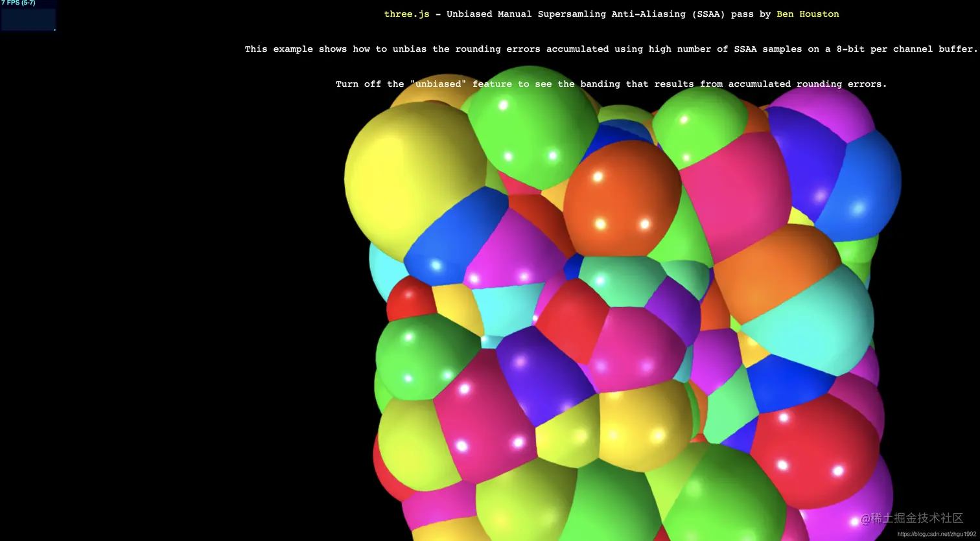Click the line beginning 'This example shows how to unbias'
The height and width of the screenshot is (541, 980).
(611, 49)
